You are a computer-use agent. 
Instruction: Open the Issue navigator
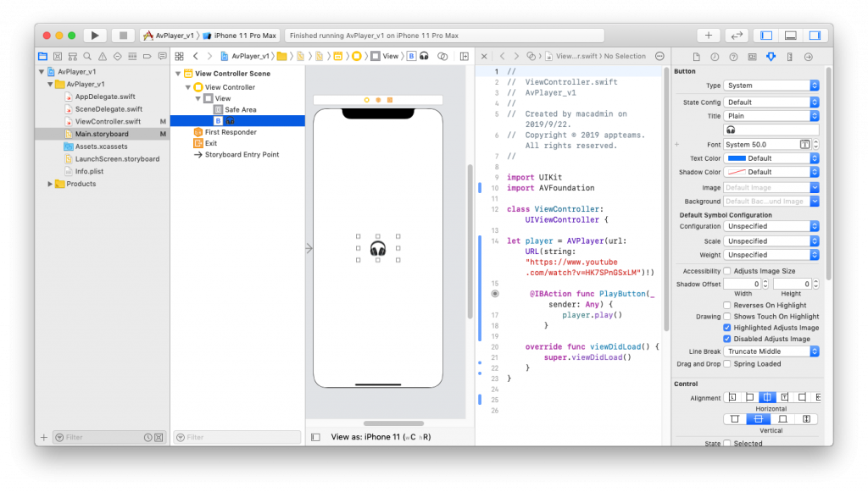pyautogui.click(x=103, y=57)
